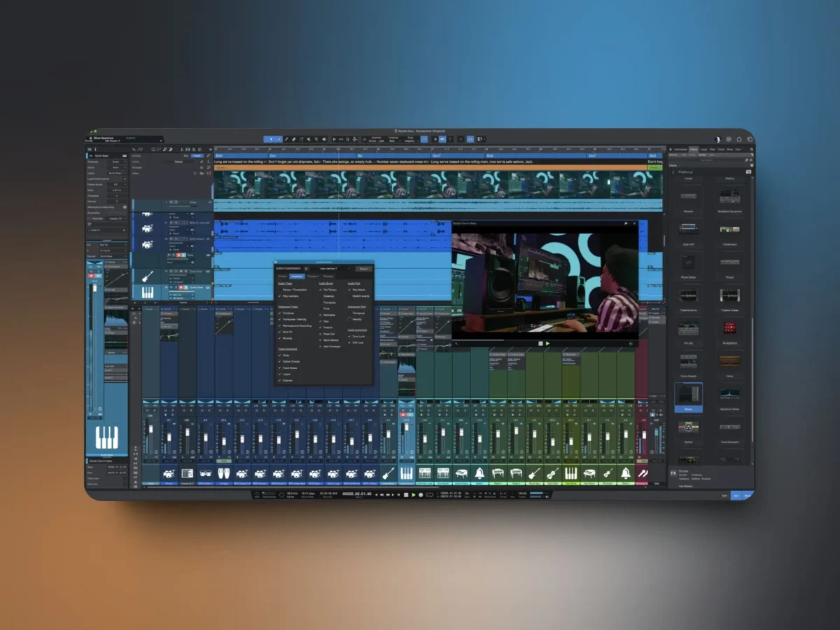The width and height of the screenshot is (840, 630).
Task: Click Stop in the video player window
Action: (540, 343)
